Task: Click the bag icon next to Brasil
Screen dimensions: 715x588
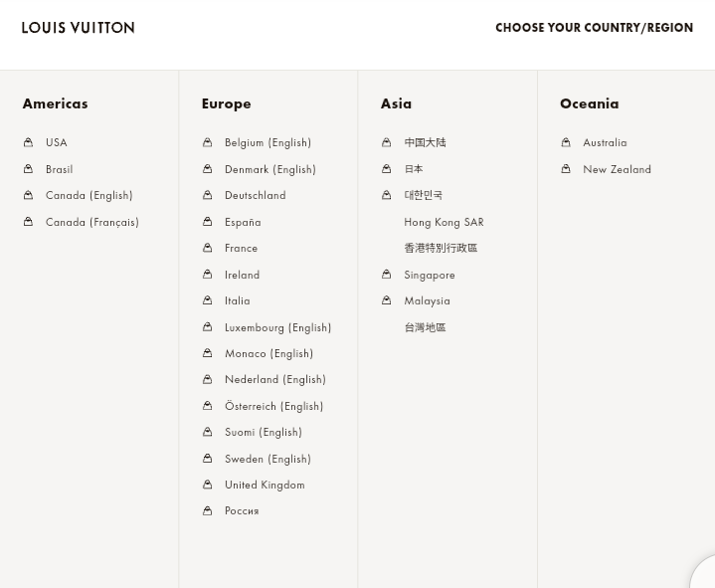Action: (x=28, y=169)
